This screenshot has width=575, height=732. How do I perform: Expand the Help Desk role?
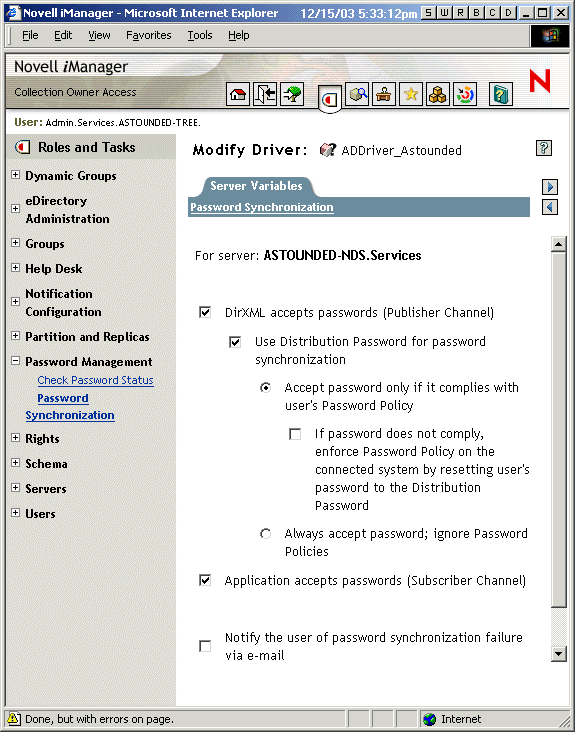point(15,267)
